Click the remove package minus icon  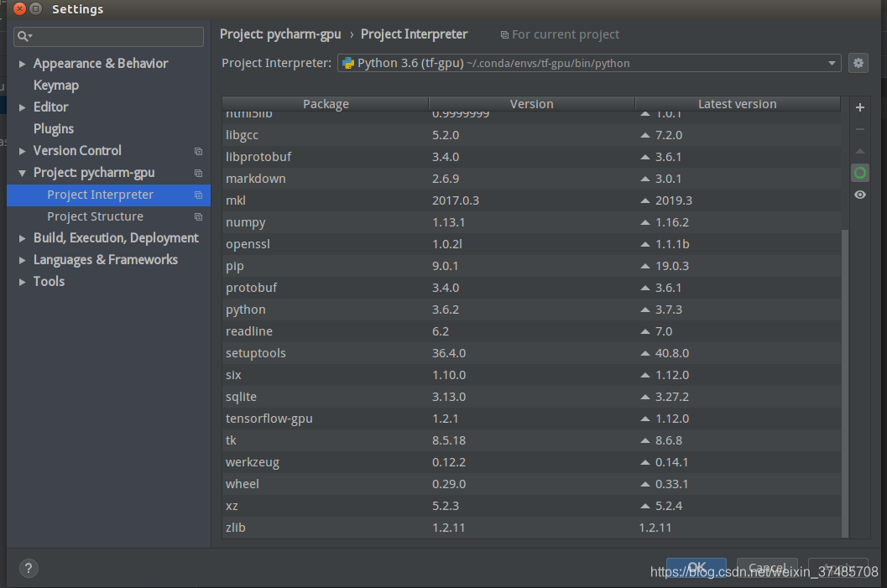coord(860,129)
